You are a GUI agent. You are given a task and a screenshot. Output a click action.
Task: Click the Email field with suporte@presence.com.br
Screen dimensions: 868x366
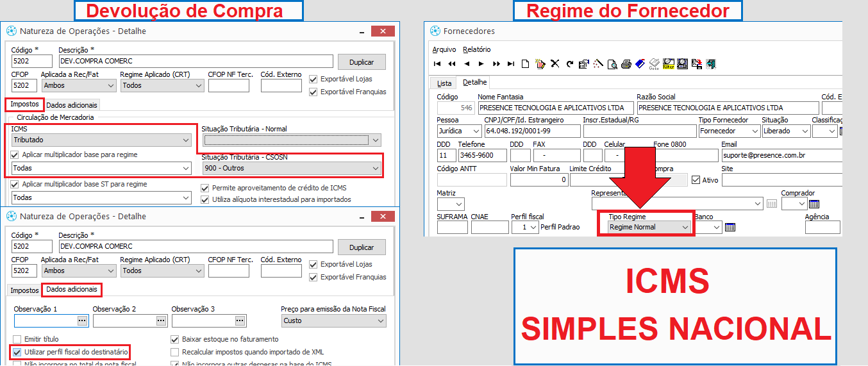(781, 155)
